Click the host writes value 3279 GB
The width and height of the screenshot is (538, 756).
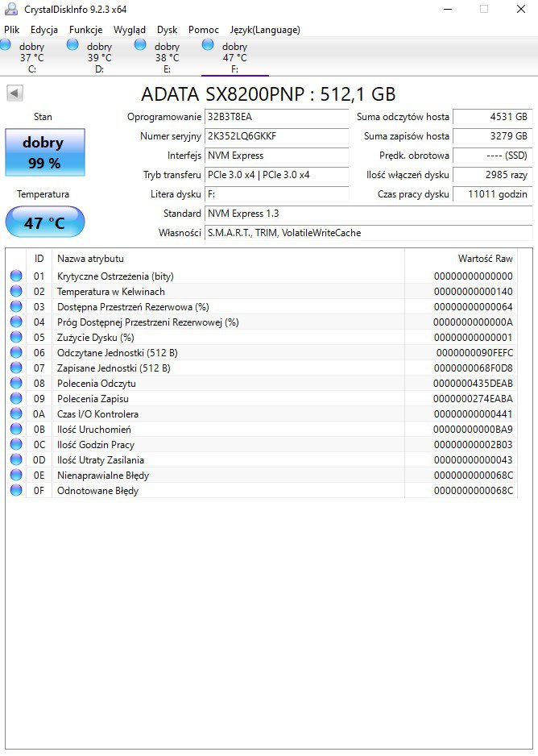pyautogui.click(x=493, y=136)
